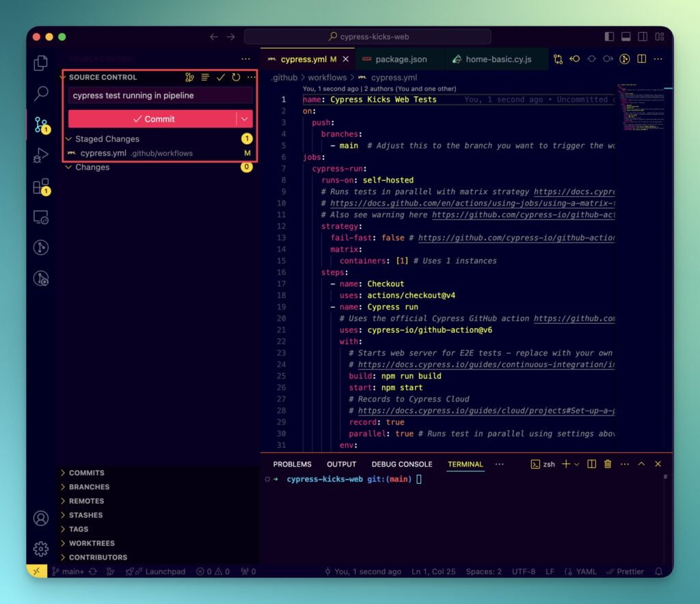The image size is (700, 604).
Task: Click the split editor icon
Action: coord(641,59)
